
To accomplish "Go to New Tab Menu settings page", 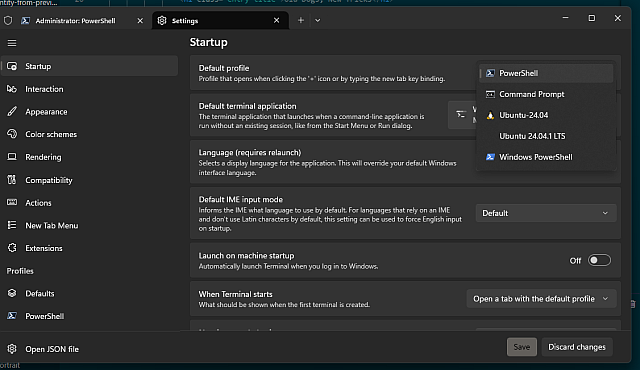I will tap(89, 225).
